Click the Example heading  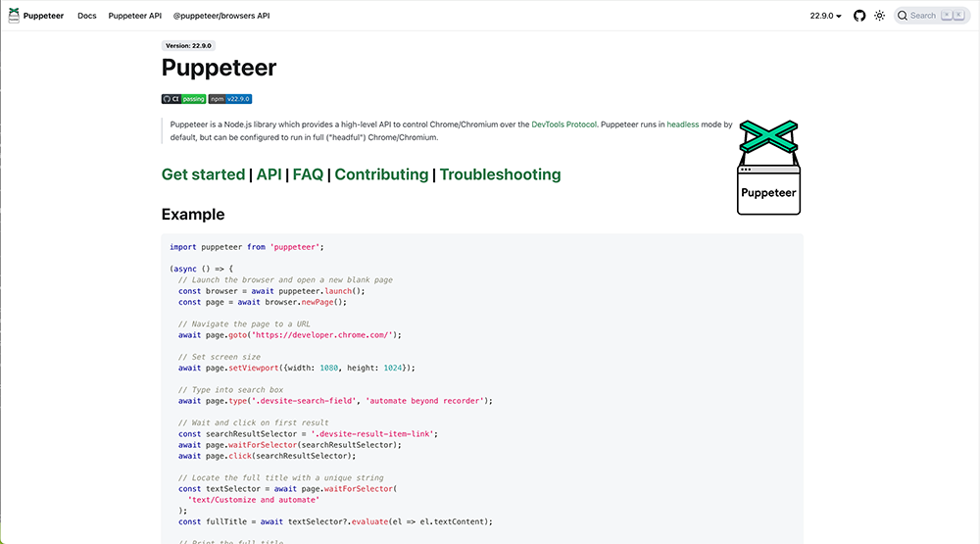tap(192, 215)
